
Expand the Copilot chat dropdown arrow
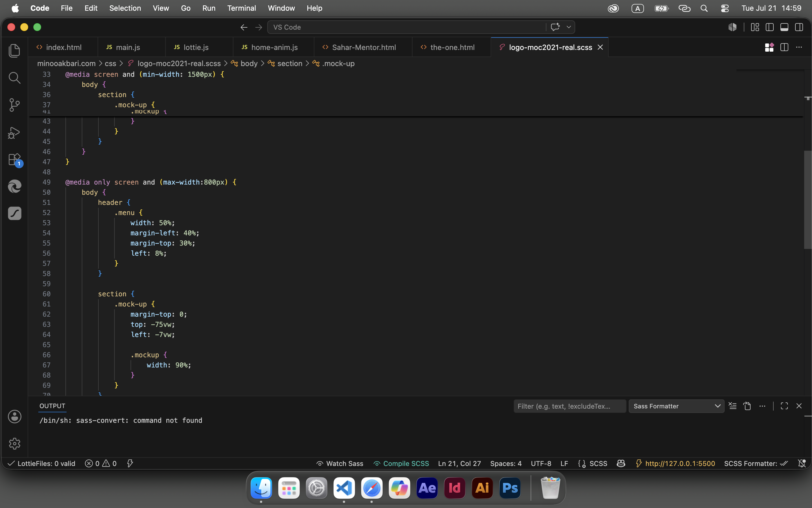point(569,27)
